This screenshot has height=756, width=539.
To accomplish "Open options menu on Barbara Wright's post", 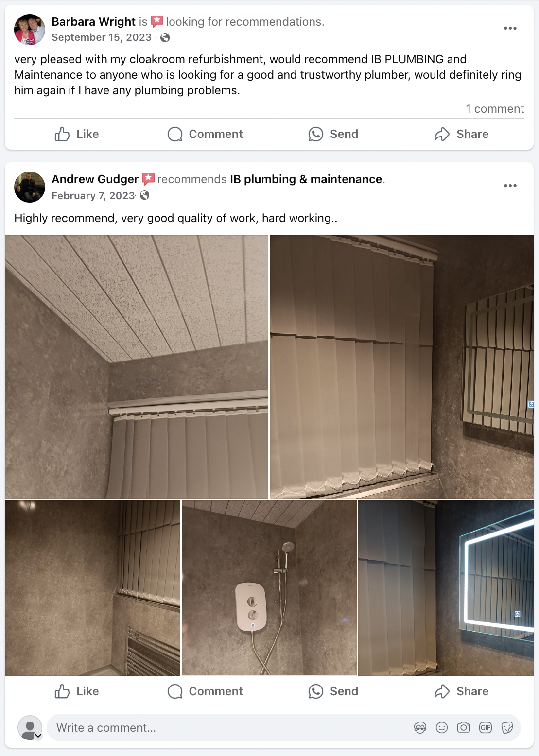I will 510,28.
